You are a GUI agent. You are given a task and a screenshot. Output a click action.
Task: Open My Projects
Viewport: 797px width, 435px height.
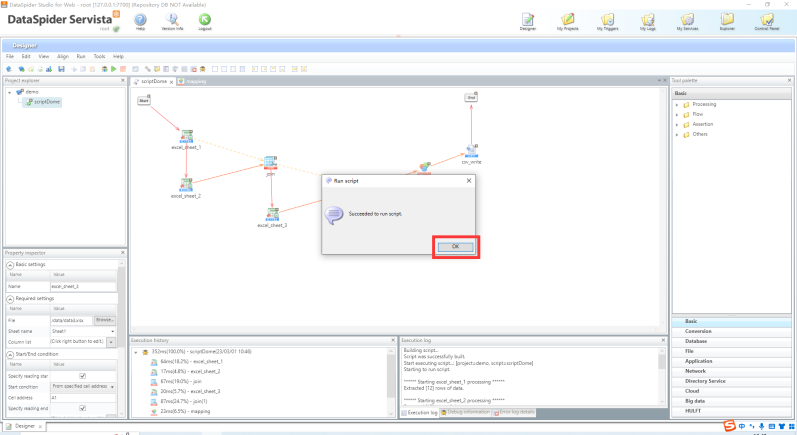click(x=567, y=21)
